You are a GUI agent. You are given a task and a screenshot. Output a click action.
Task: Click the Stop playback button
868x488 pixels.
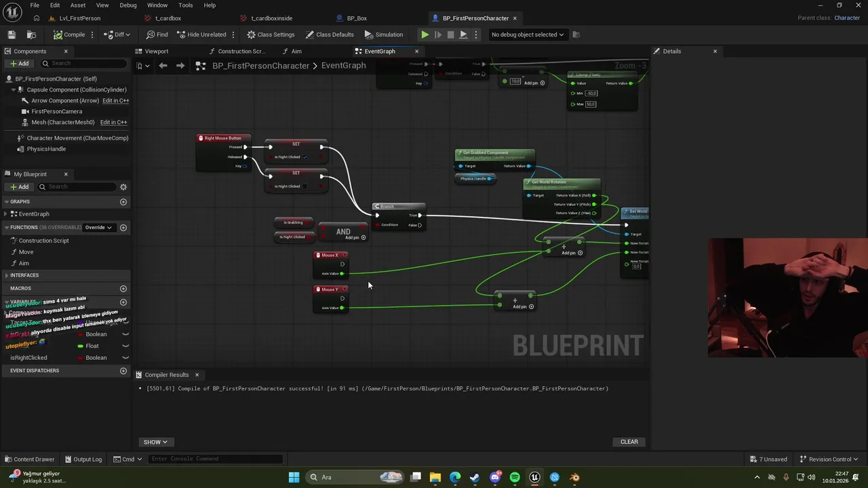point(450,35)
